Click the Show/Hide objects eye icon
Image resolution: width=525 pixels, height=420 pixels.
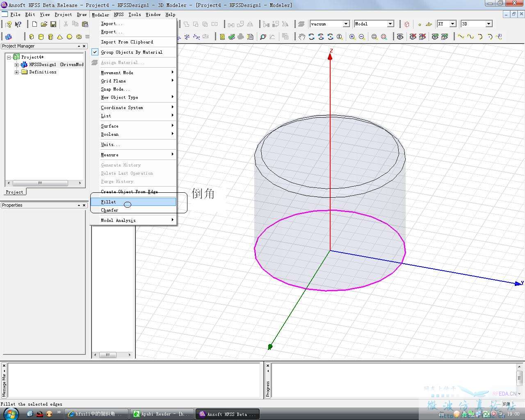[x=400, y=37]
